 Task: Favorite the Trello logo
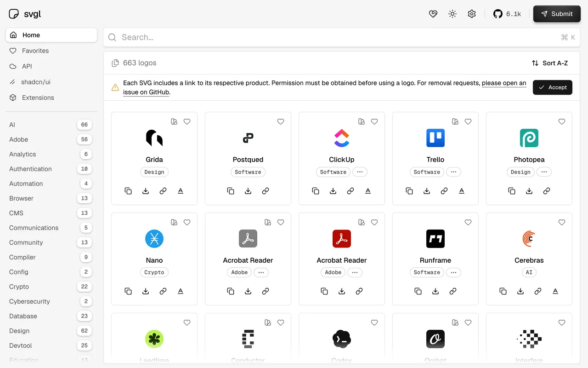468,122
